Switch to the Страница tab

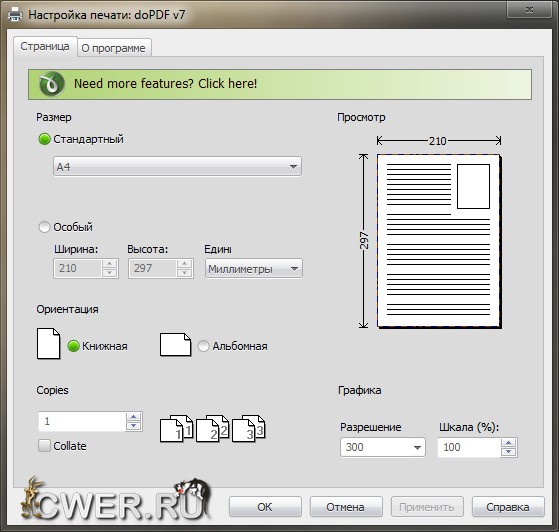tap(45, 46)
